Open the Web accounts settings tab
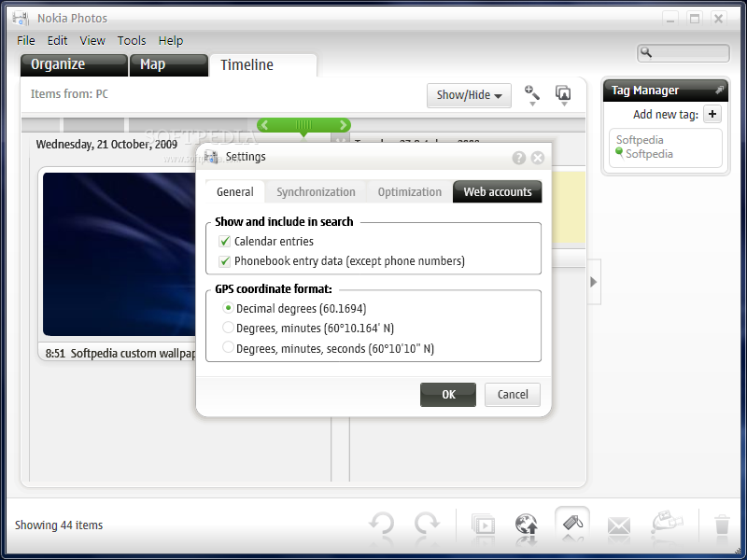 click(x=498, y=192)
